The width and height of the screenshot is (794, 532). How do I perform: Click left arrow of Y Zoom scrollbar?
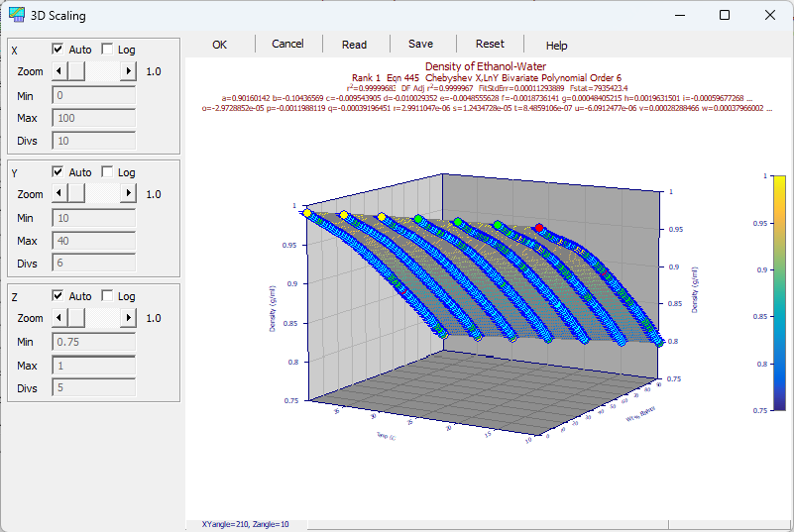[x=59, y=194]
